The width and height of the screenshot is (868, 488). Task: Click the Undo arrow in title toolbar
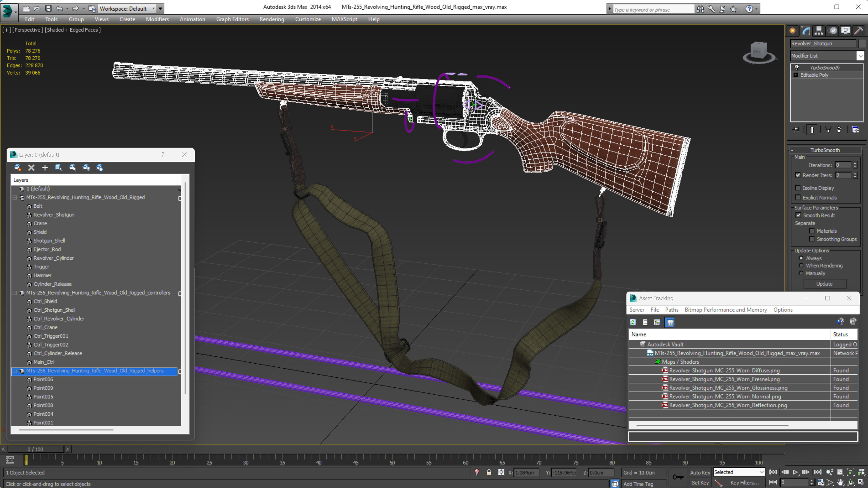[x=59, y=9]
